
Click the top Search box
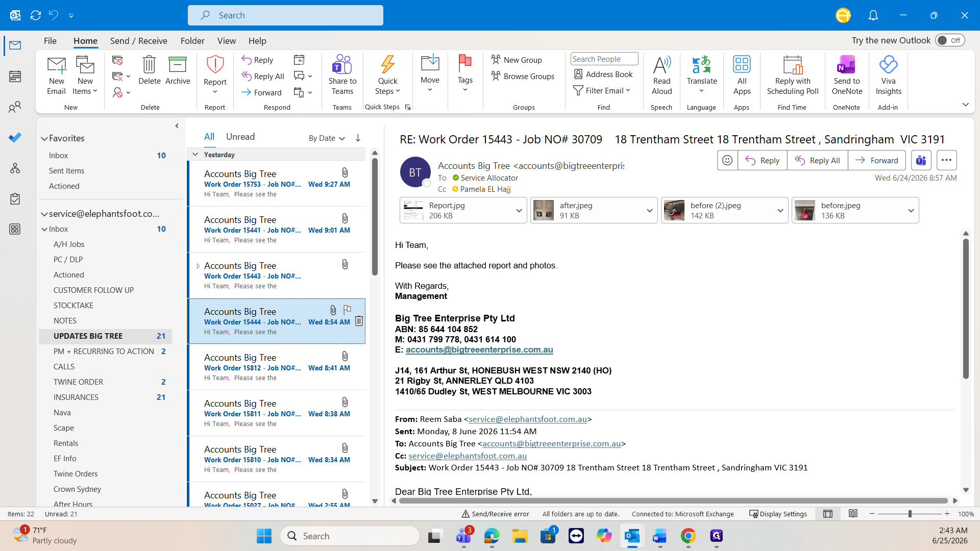click(x=285, y=15)
